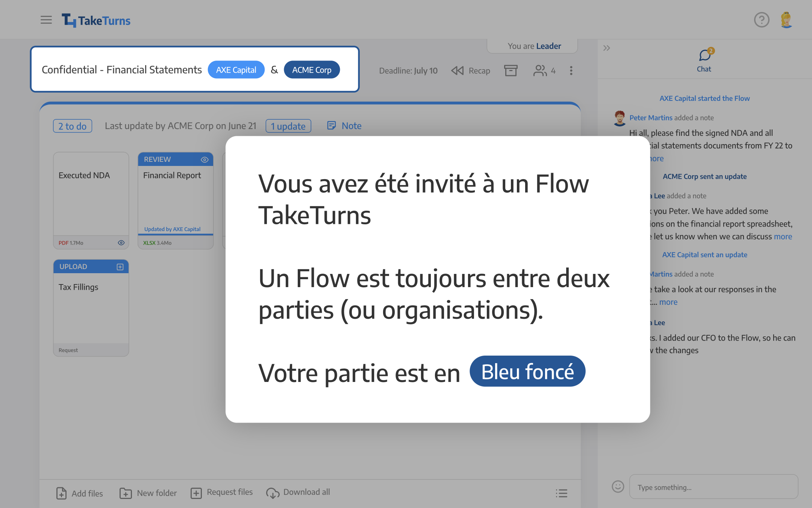This screenshot has width=812, height=508.
Task: Open the three-dot more options menu
Action: pos(571,71)
